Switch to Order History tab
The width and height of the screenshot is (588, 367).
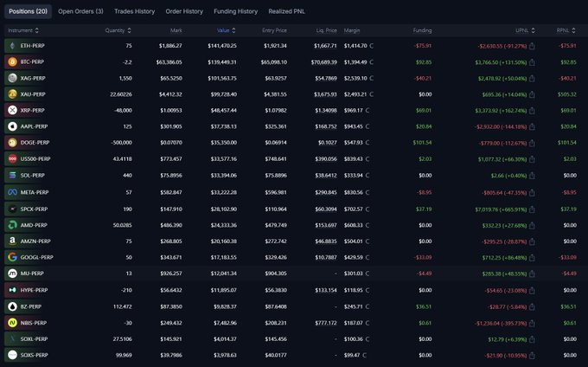tap(184, 11)
